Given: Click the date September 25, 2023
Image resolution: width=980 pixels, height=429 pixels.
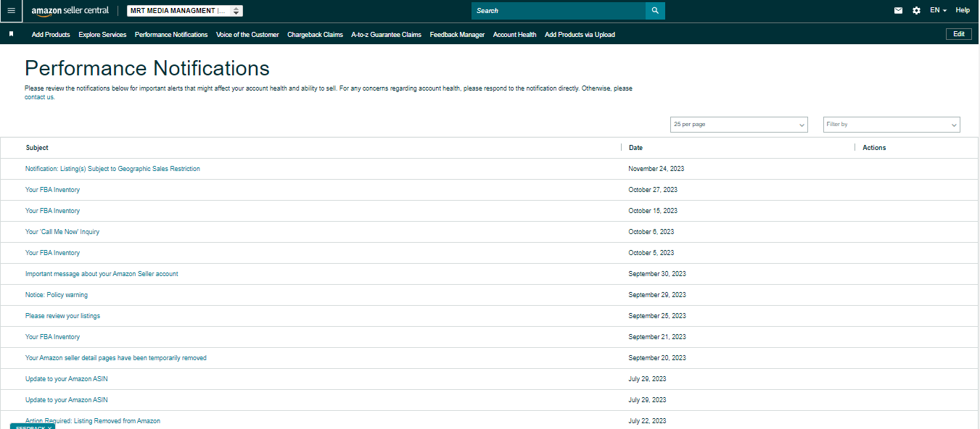Looking at the screenshot, I should click(x=657, y=316).
